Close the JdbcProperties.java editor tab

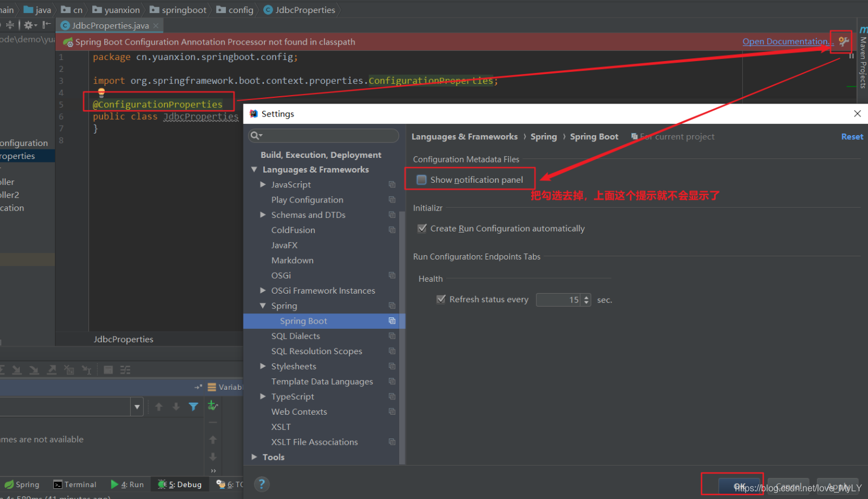coord(156,25)
